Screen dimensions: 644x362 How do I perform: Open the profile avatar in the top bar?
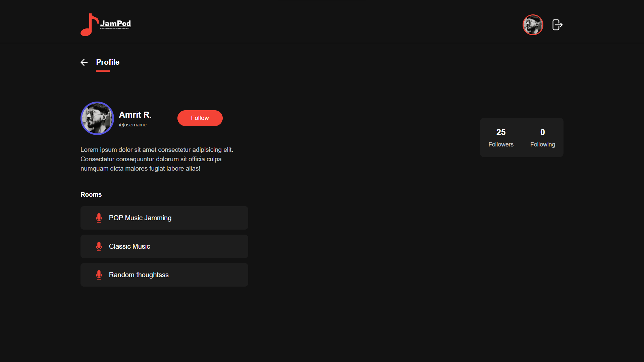point(533,24)
